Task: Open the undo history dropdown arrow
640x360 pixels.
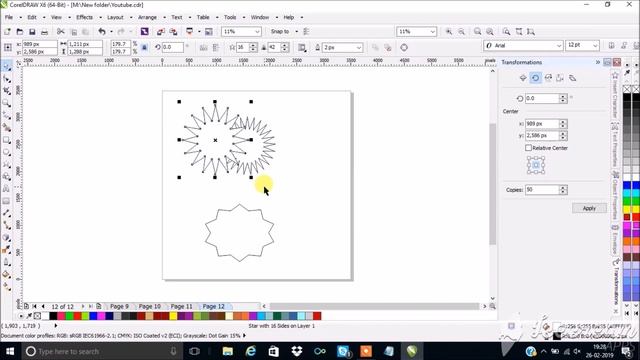Action: pos(111,31)
